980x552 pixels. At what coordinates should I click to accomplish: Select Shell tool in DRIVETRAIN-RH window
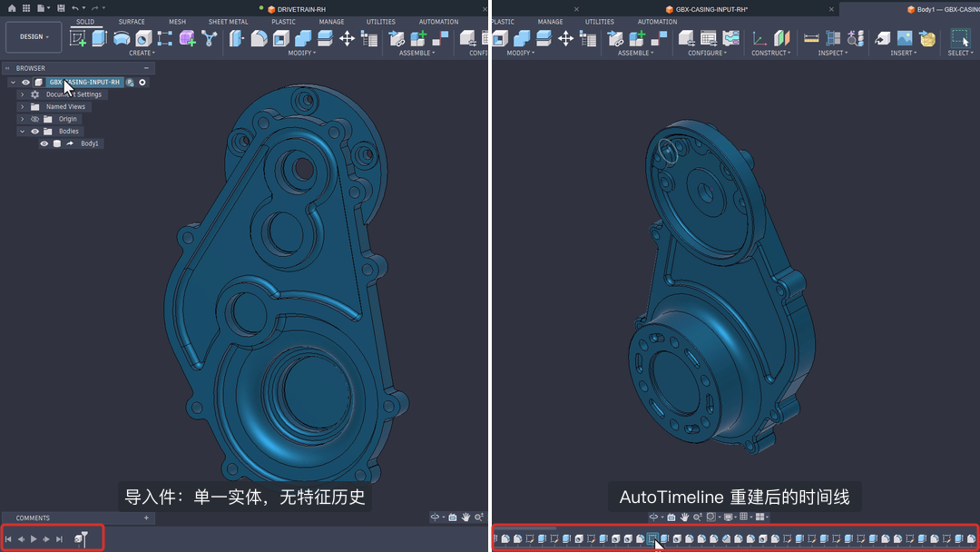pos(280,38)
